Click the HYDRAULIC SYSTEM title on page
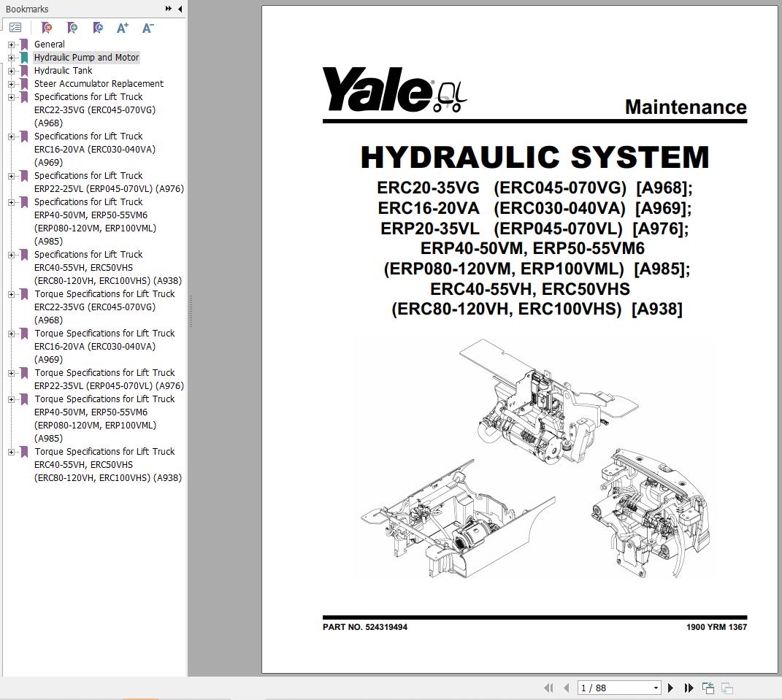This screenshot has width=782, height=700. point(534,157)
